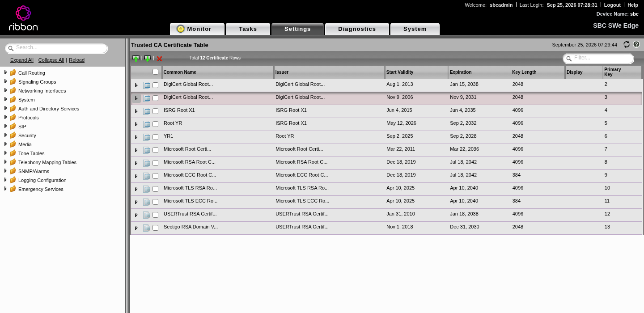This screenshot has height=313, width=644.
Task: Check the Microsoft RSA Root C... row checkbox
Action: click(x=155, y=163)
